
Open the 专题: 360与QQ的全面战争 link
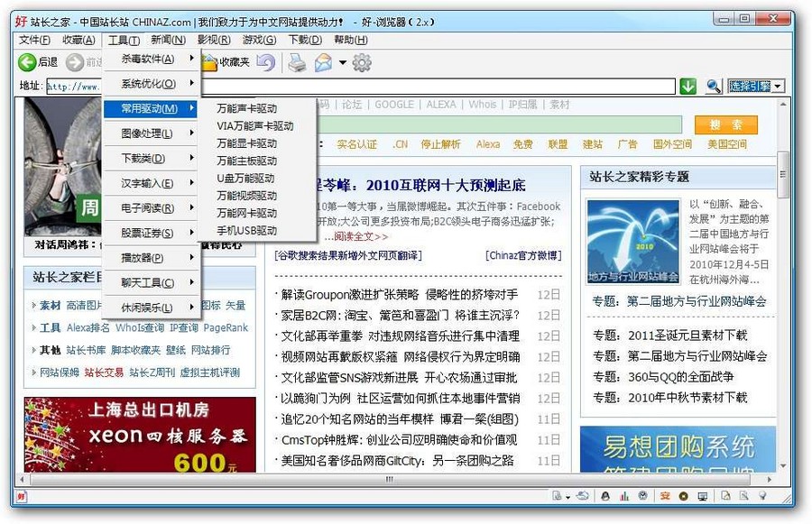[x=663, y=377]
